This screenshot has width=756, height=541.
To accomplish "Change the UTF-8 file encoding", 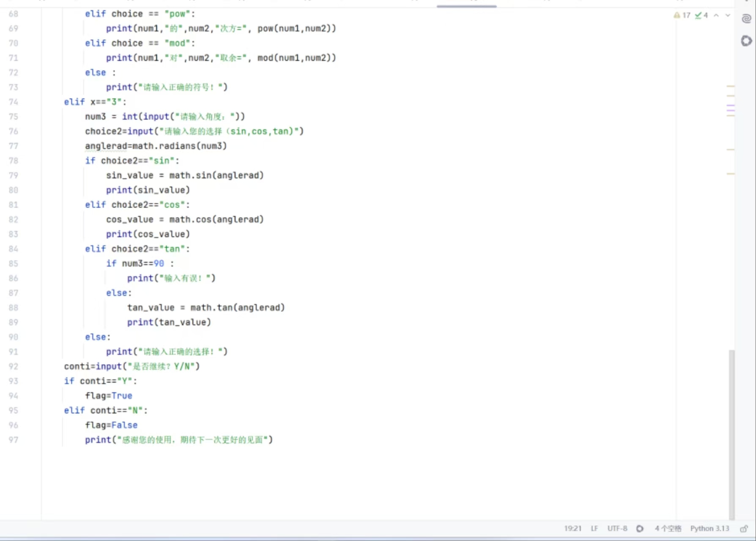I will click(617, 528).
